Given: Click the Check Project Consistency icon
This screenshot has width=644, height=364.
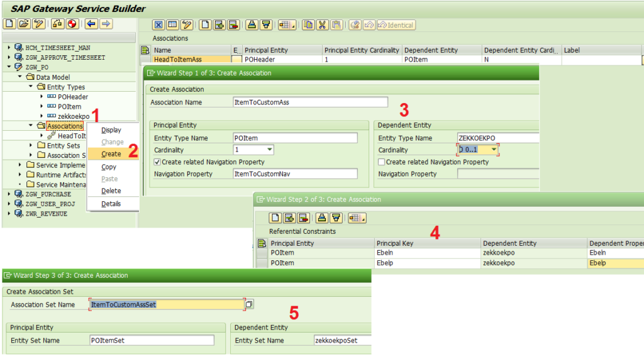Looking at the screenshot, I should pos(57,24).
